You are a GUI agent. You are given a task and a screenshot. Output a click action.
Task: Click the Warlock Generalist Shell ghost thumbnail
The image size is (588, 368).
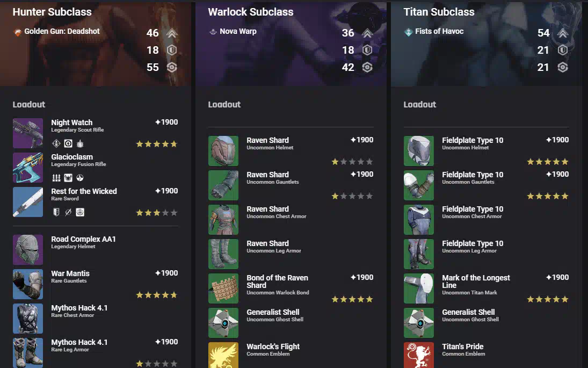point(223,323)
